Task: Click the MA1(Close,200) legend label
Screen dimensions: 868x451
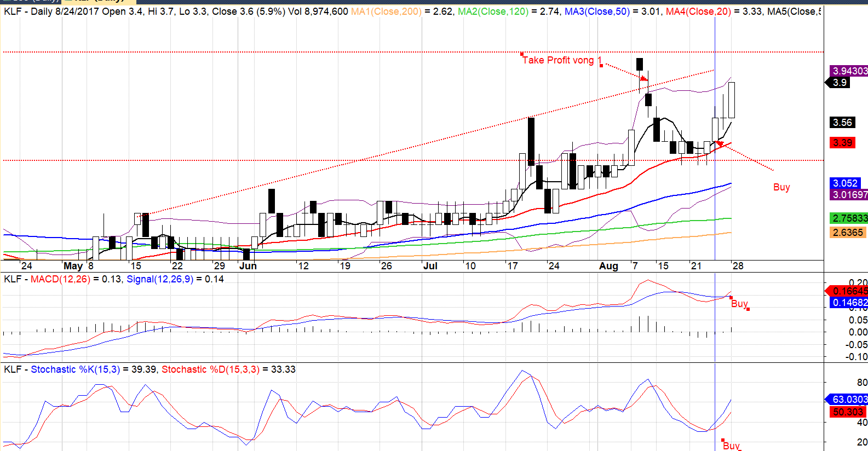Action: click(x=386, y=11)
